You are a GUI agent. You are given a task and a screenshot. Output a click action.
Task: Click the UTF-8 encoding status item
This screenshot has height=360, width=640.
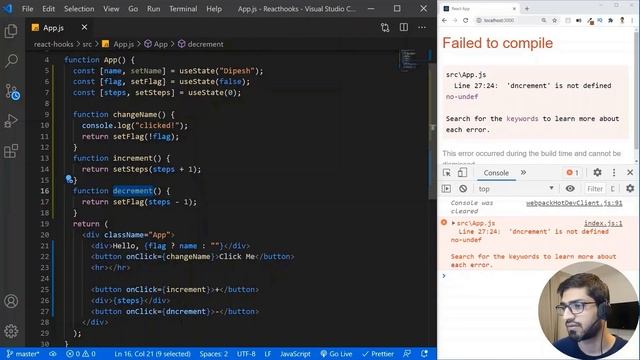[x=246, y=354]
